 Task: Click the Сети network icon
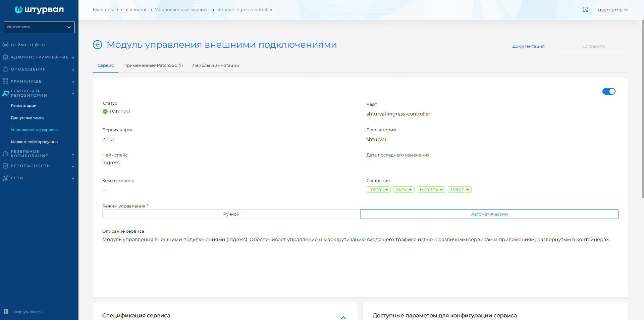pyautogui.click(x=5, y=178)
